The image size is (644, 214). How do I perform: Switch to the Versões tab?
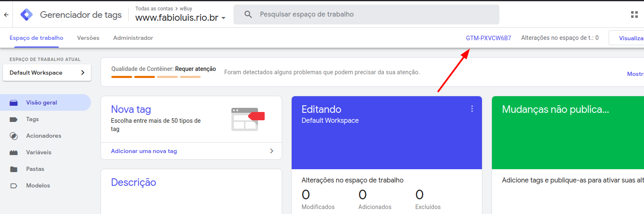coord(88,38)
